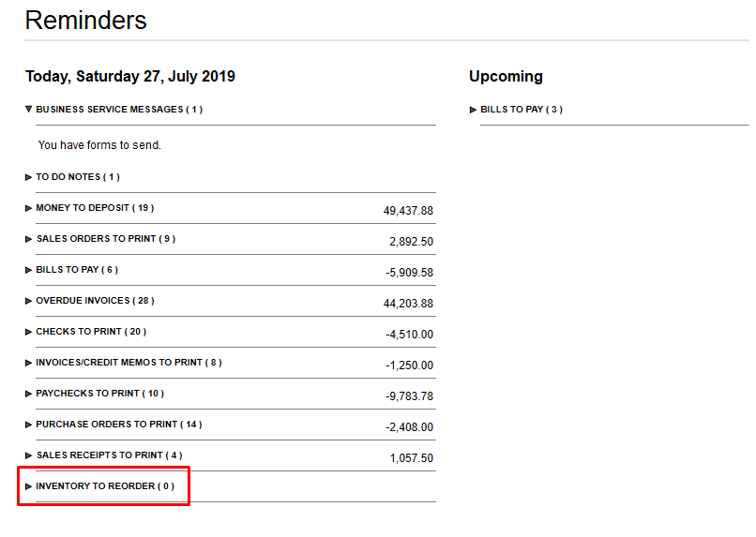
Task: Expand the Money to Deposit arrow
Action: [29, 208]
